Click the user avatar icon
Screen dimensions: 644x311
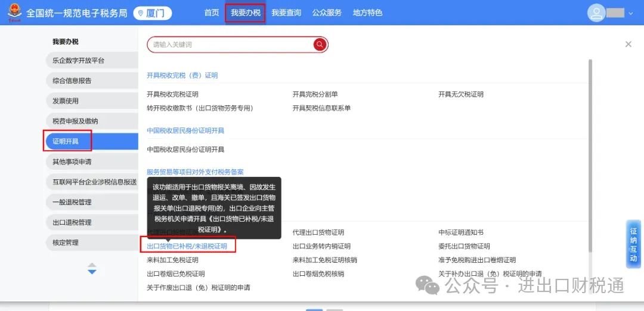pyautogui.click(x=596, y=13)
